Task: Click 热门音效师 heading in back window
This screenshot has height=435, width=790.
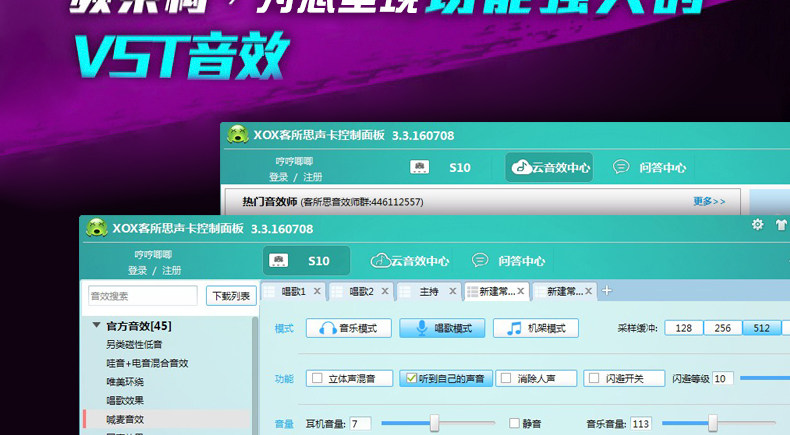Action: click(270, 202)
